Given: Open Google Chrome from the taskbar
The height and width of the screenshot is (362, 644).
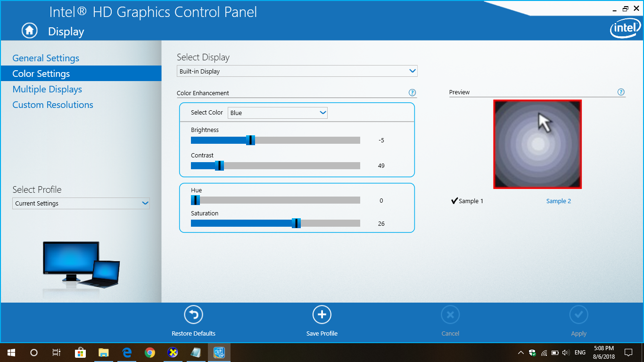Looking at the screenshot, I should pyautogui.click(x=150, y=353).
